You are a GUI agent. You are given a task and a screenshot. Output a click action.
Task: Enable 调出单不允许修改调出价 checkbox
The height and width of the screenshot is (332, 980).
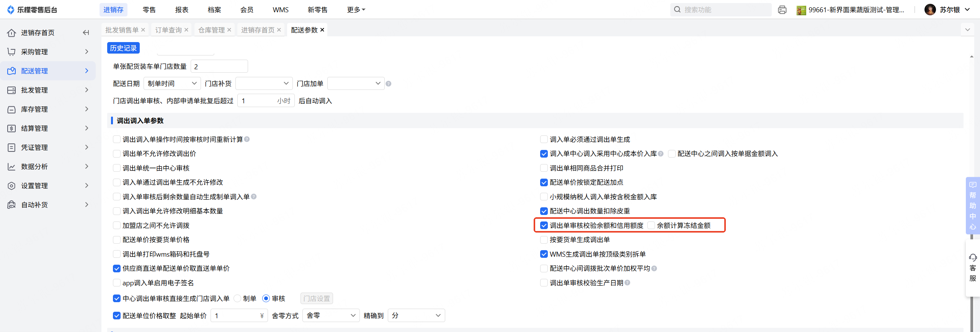click(117, 154)
